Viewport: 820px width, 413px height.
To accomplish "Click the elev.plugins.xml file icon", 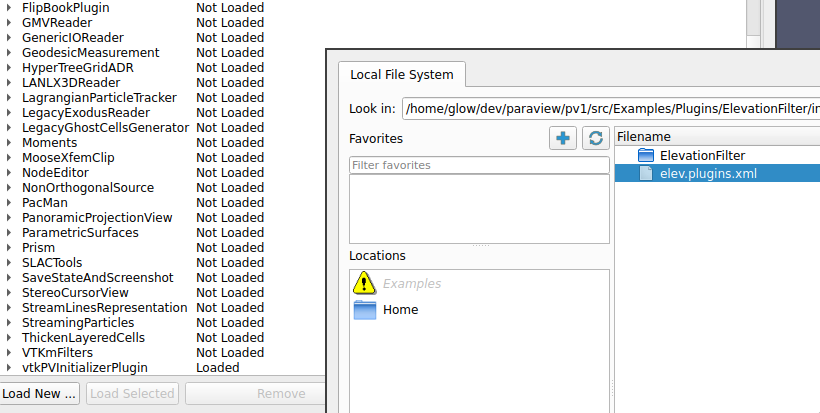I will pyautogui.click(x=646, y=174).
